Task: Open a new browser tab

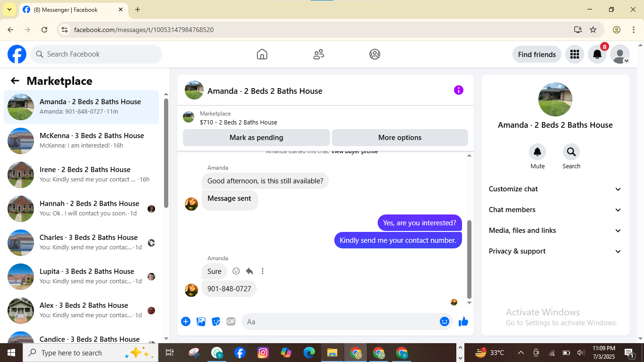Action: [138, 9]
